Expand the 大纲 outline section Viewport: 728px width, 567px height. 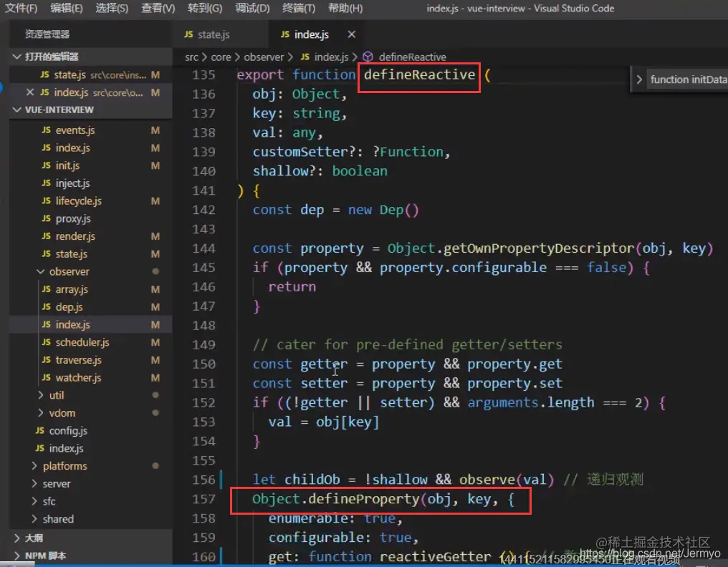click(90, 538)
